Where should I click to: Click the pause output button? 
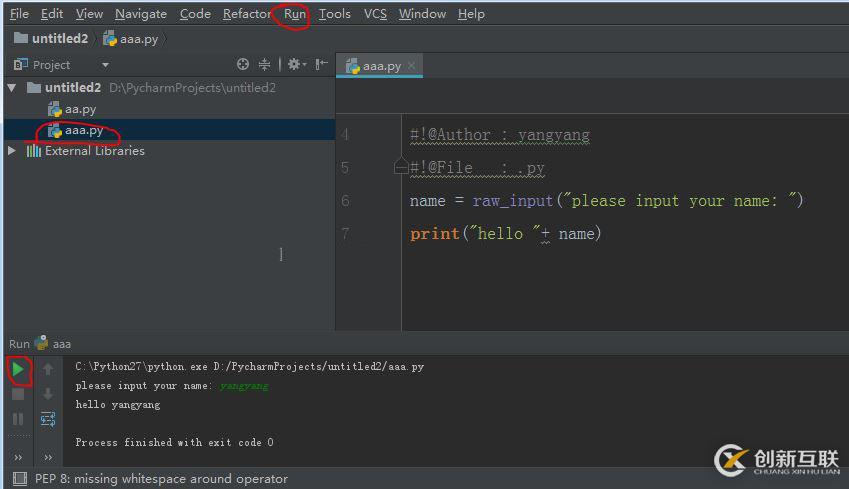[18, 419]
